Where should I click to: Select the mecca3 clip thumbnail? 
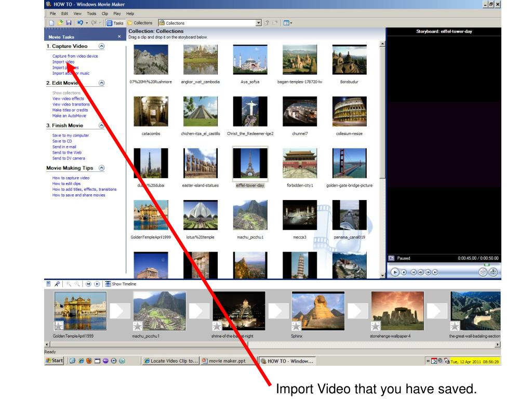coord(300,215)
